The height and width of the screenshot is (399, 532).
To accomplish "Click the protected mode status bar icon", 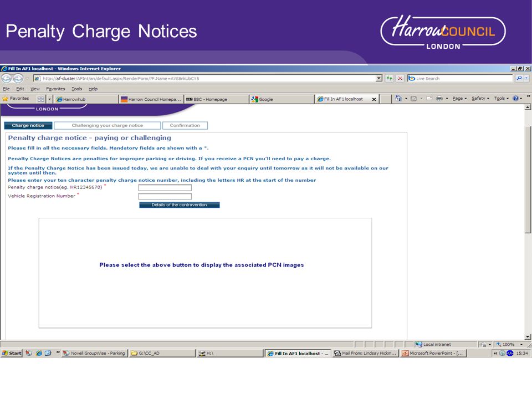I will 483,344.
